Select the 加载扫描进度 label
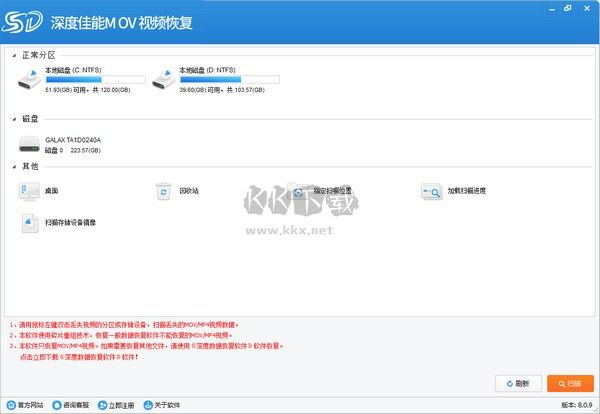600x414 pixels. pyautogui.click(x=467, y=191)
